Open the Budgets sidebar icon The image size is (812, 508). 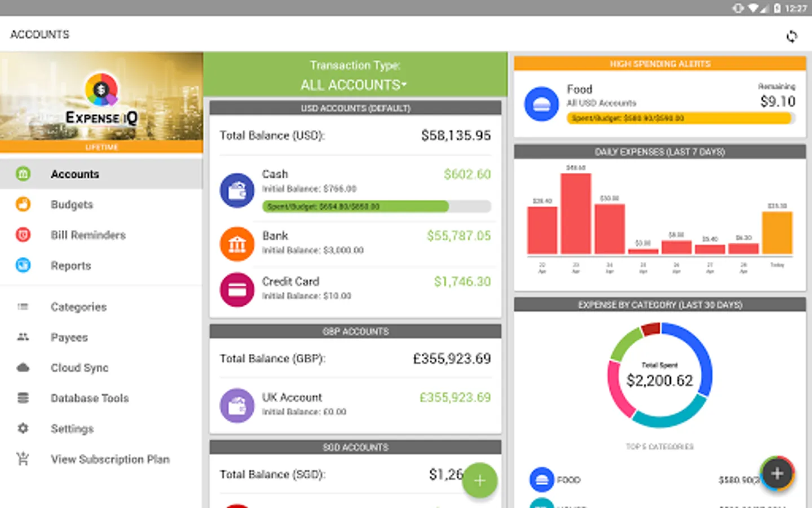click(x=23, y=204)
